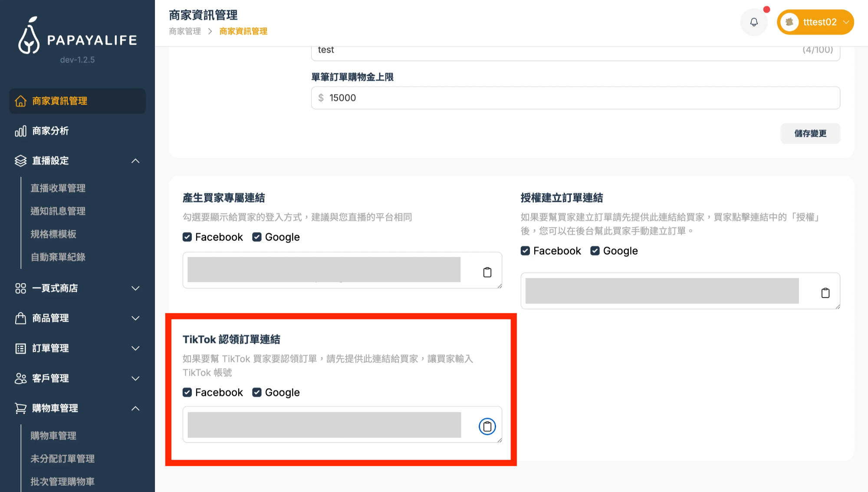This screenshot has height=492, width=868.
Task: Uncheck Google under 產生買家專屬連結
Action: point(257,237)
